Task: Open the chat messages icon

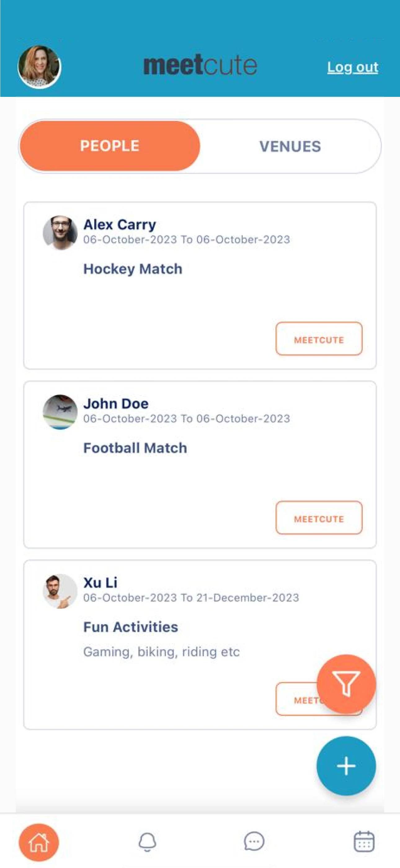Action: click(254, 841)
